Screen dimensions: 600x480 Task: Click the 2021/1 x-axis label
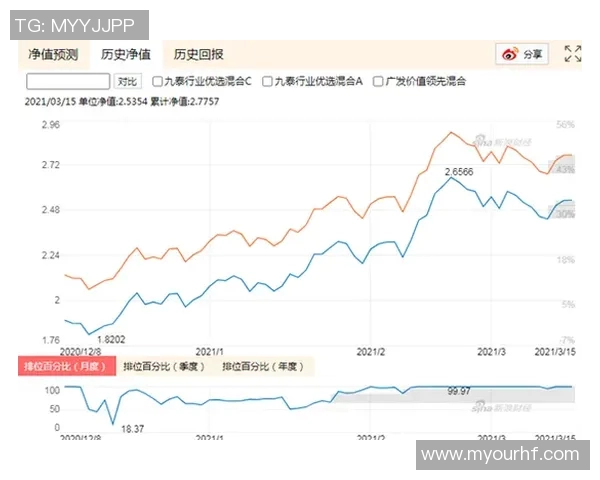tap(209, 352)
